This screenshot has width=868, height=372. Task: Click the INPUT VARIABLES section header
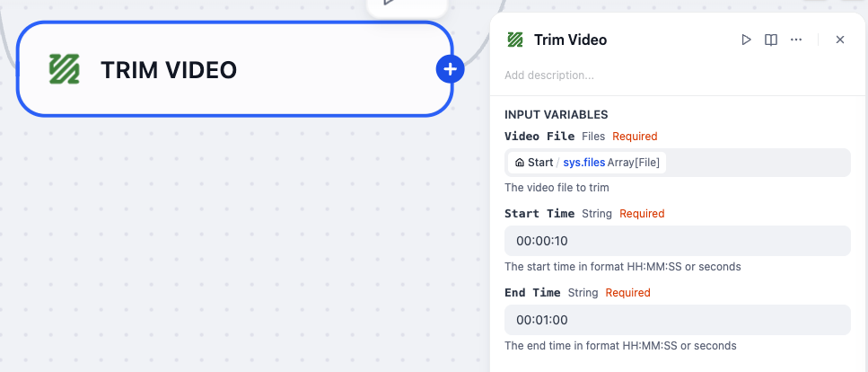point(557,115)
